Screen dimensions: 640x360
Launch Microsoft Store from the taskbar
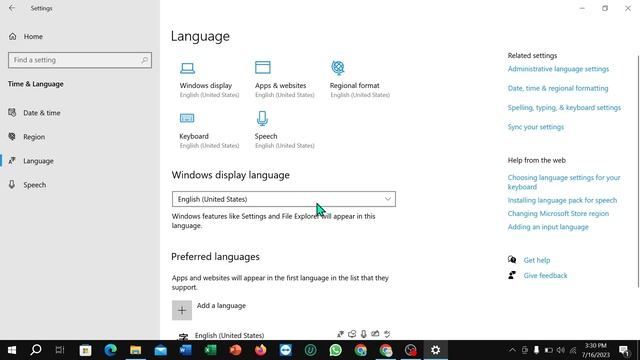coord(85,350)
